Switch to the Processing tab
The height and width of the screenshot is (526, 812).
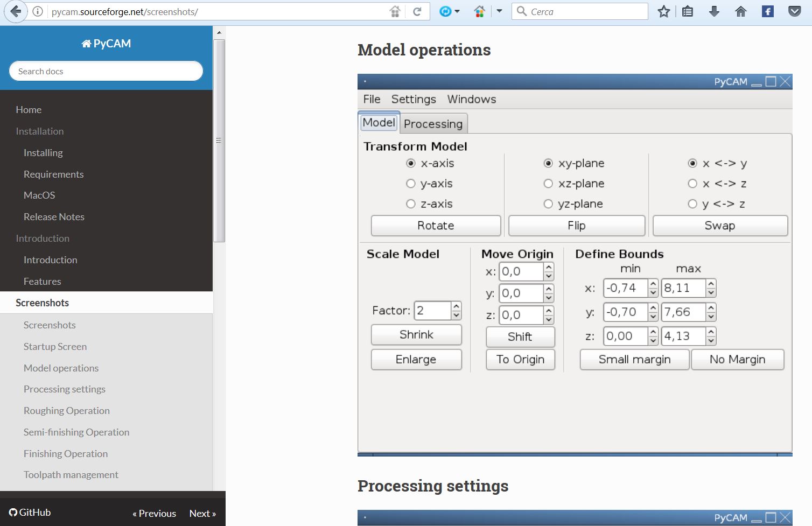[x=433, y=124]
